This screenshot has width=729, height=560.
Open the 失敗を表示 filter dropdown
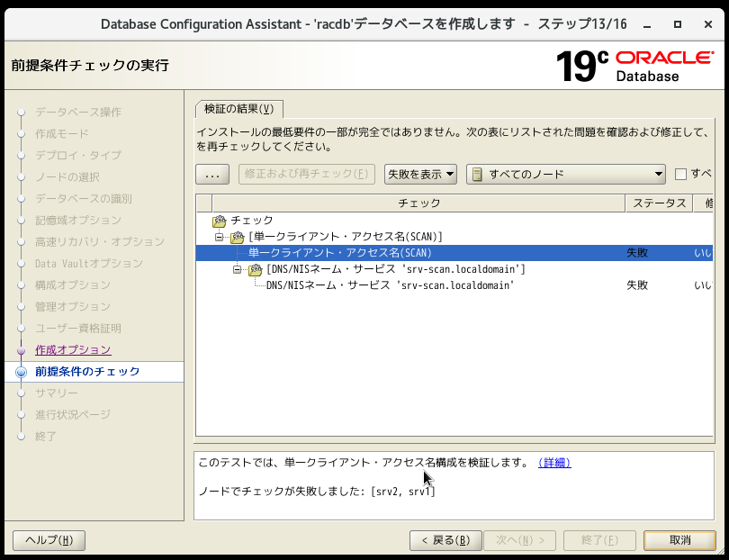(x=420, y=175)
